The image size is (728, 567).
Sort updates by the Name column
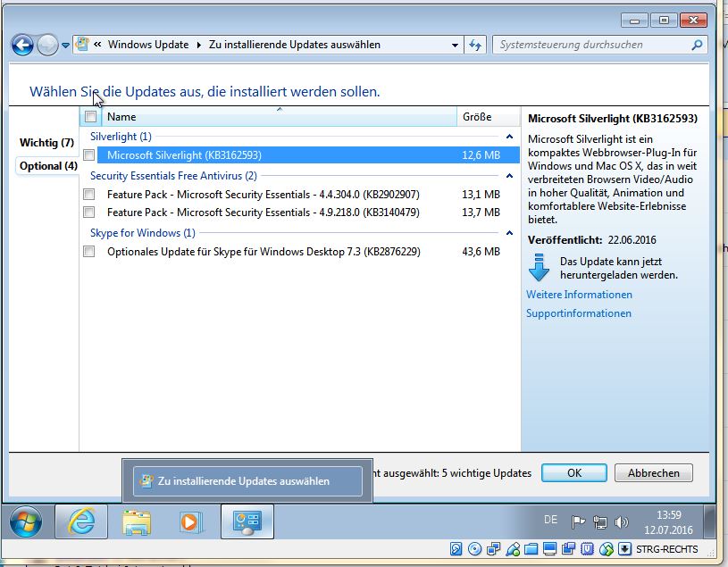pyautogui.click(x=279, y=116)
